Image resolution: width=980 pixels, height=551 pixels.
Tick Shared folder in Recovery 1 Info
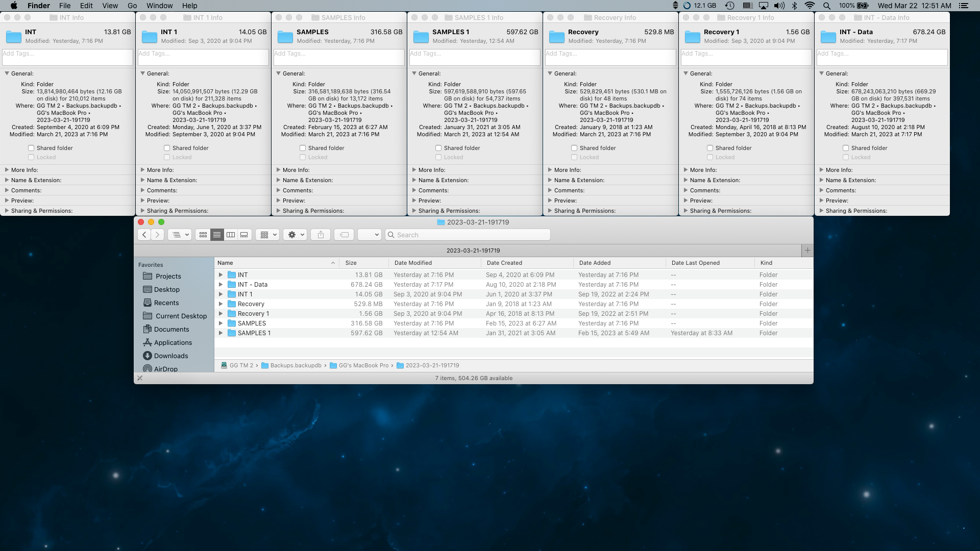click(710, 148)
